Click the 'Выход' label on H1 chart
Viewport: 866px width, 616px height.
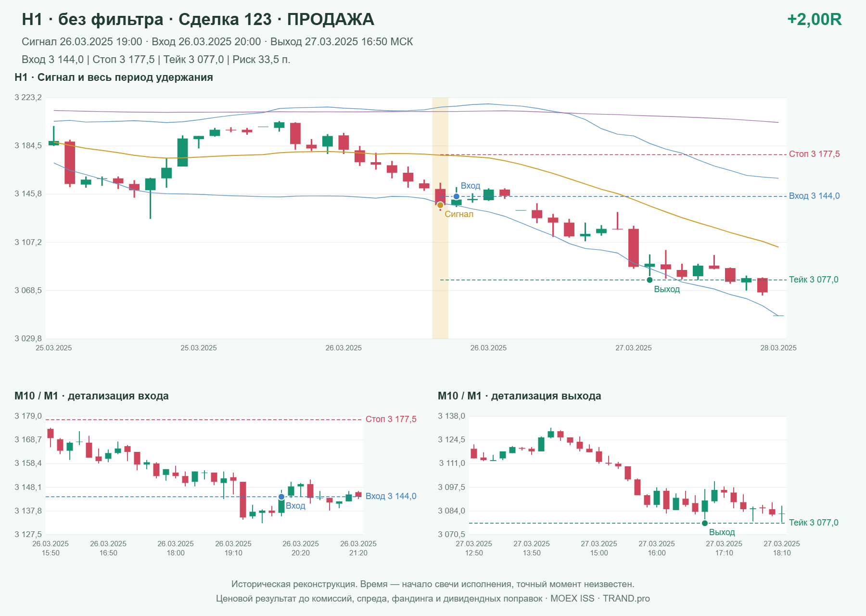tap(667, 289)
